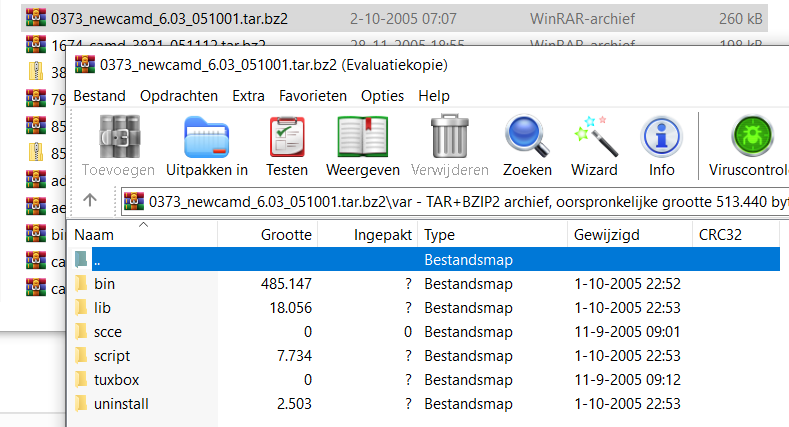This screenshot has width=789, height=427.
Task: Click '260 kB' size in Explorer row
Action: pos(741,19)
